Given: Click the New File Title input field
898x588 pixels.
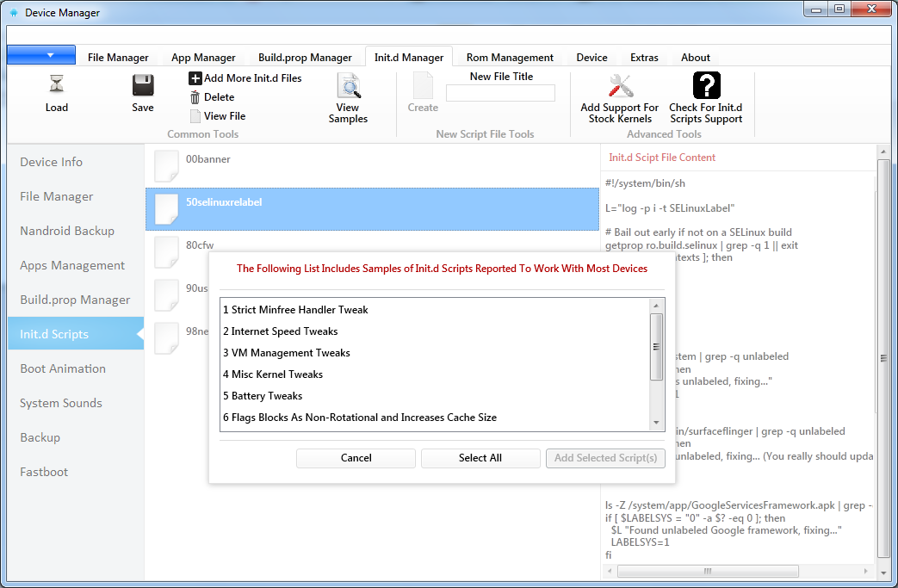Looking at the screenshot, I should [x=500, y=93].
